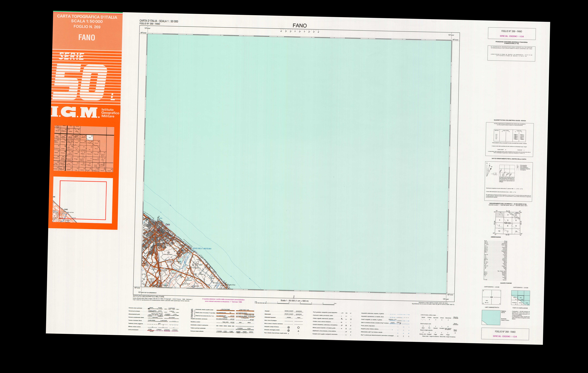
Task: Click the 'Aereo Club Pésaro' label
Action: pyautogui.click(x=168, y=254)
